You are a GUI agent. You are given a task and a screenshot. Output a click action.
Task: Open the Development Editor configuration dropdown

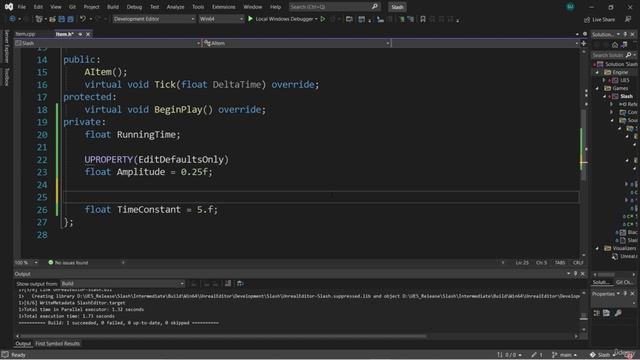(x=154, y=19)
